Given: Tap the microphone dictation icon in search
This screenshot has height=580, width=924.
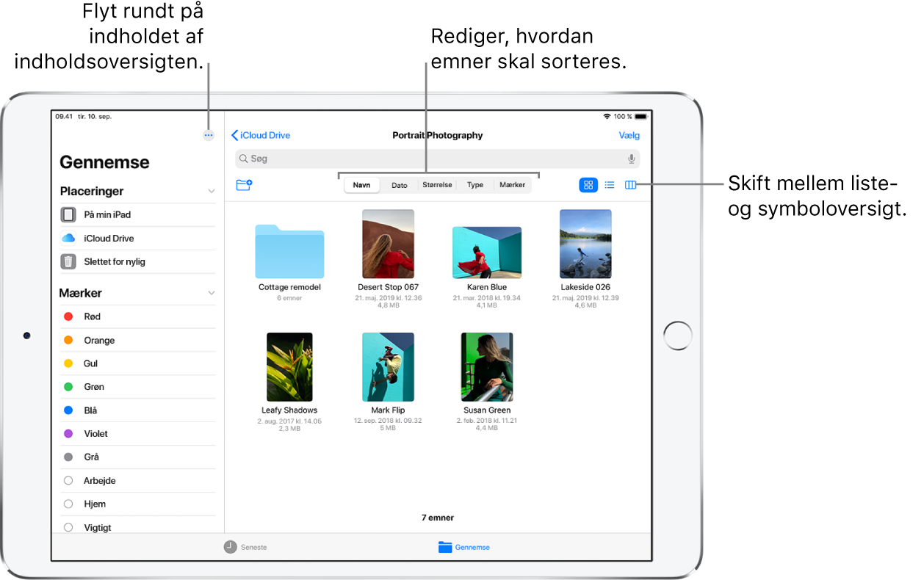Looking at the screenshot, I should pyautogui.click(x=631, y=159).
